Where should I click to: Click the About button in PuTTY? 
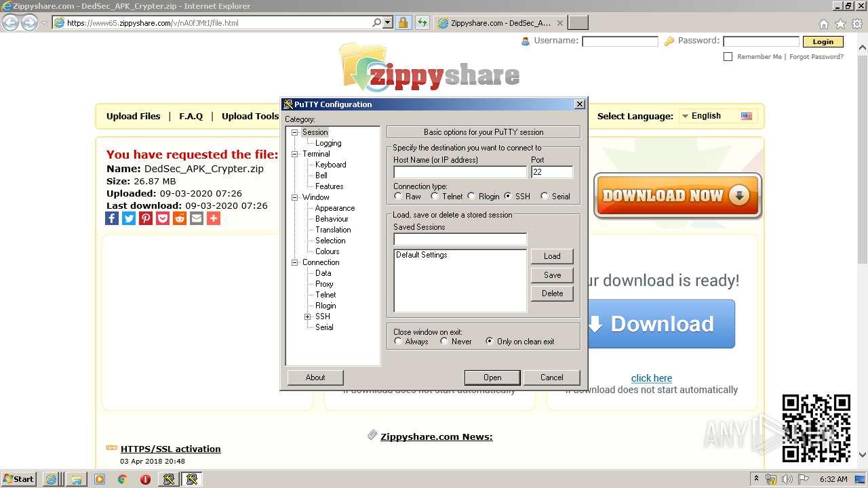315,378
